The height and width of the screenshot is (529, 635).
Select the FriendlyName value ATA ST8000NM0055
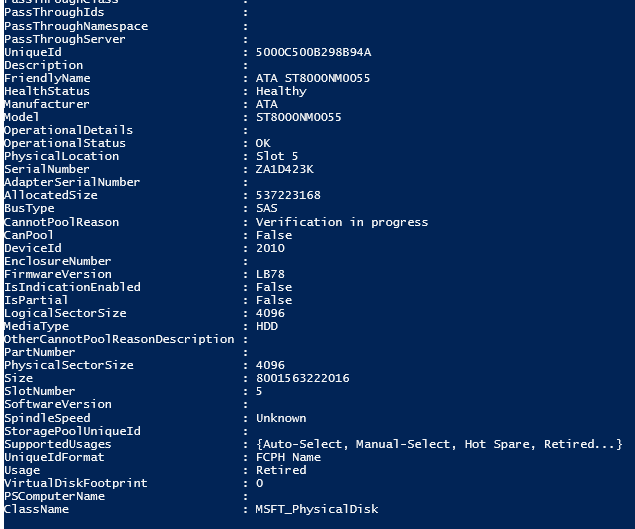313,78
